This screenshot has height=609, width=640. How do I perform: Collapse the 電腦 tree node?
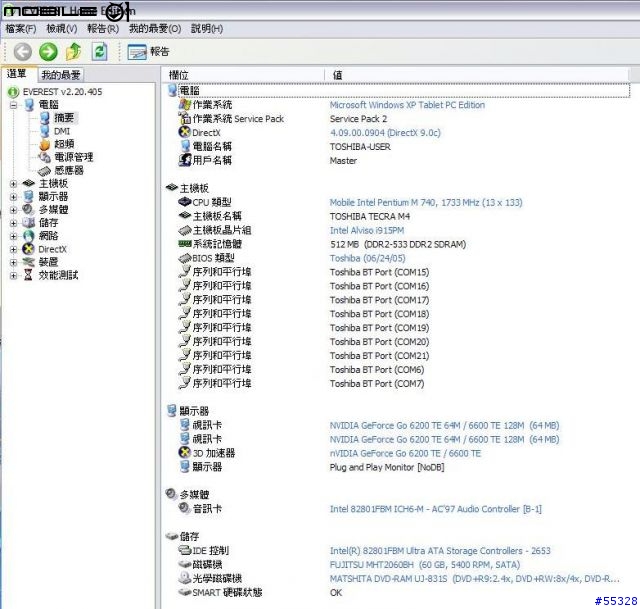13,105
